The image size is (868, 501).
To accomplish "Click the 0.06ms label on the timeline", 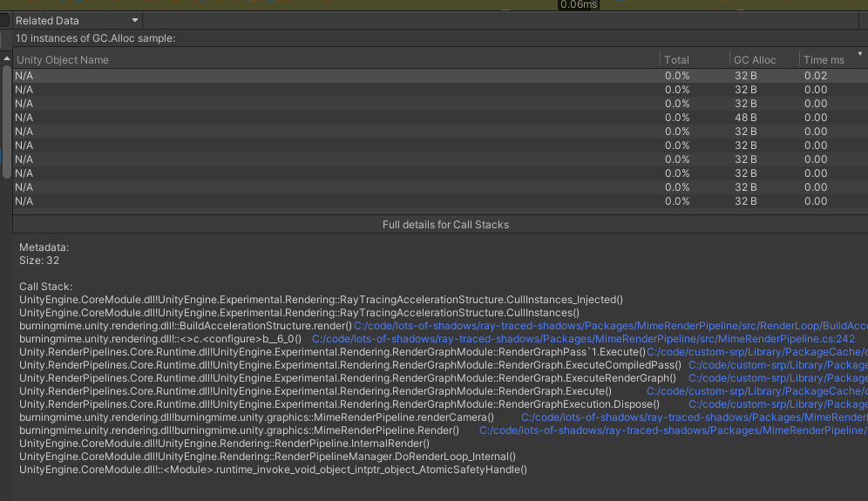I will (x=579, y=5).
